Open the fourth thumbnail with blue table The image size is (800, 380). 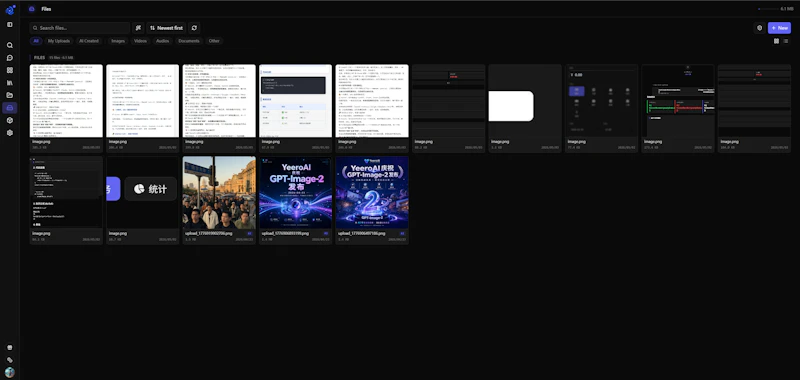(x=295, y=100)
